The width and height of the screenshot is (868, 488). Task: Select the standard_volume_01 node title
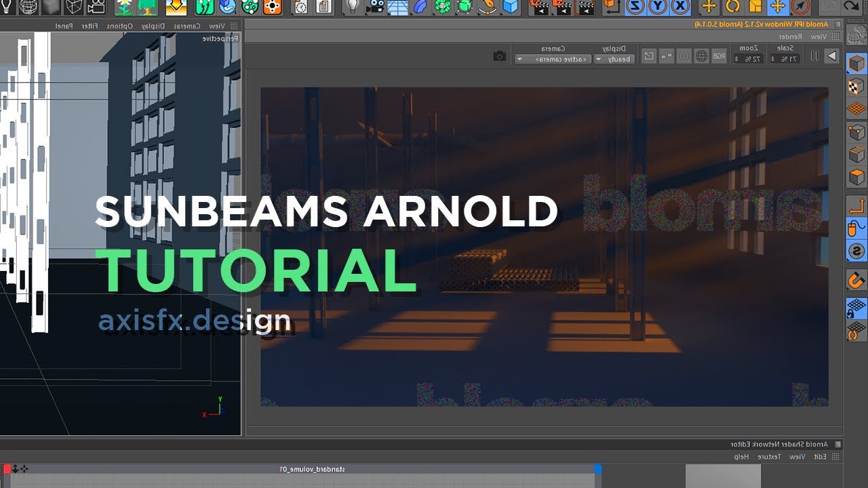tap(313, 469)
